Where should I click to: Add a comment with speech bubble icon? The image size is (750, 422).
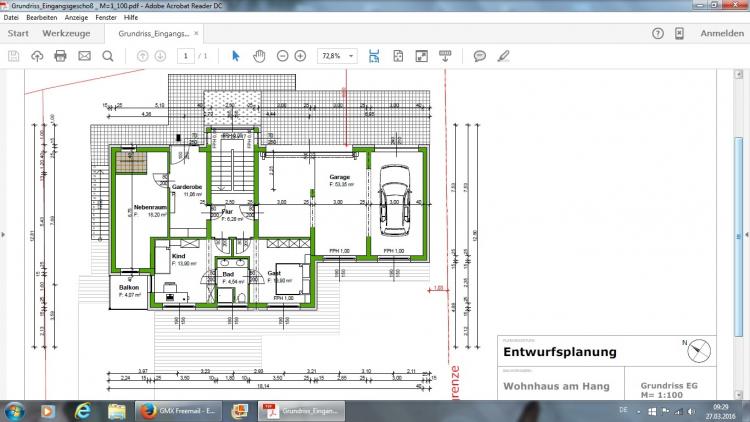pyautogui.click(x=480, y=56)
